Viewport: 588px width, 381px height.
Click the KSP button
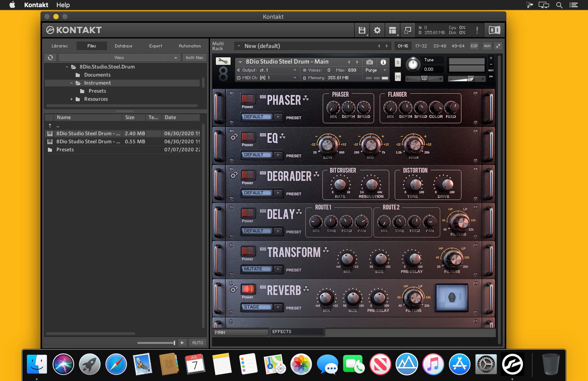[x=474, y=46]
